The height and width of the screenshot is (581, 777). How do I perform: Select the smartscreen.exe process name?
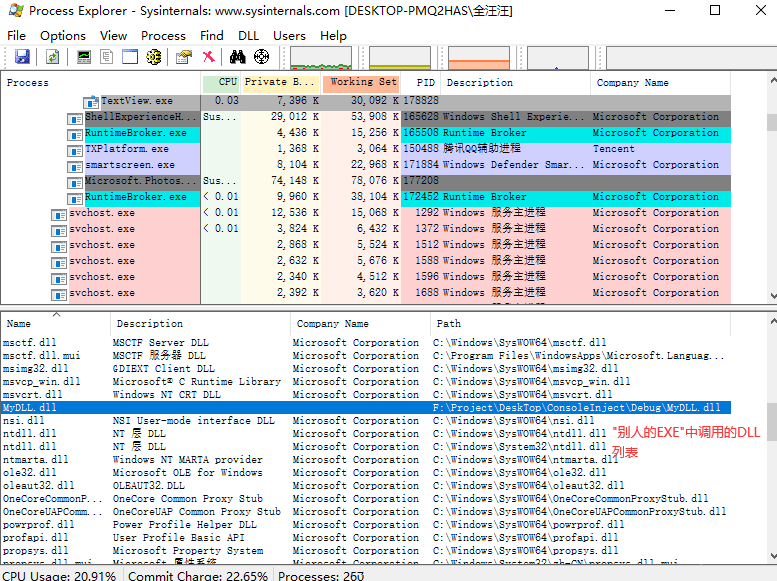click(130, 165)
